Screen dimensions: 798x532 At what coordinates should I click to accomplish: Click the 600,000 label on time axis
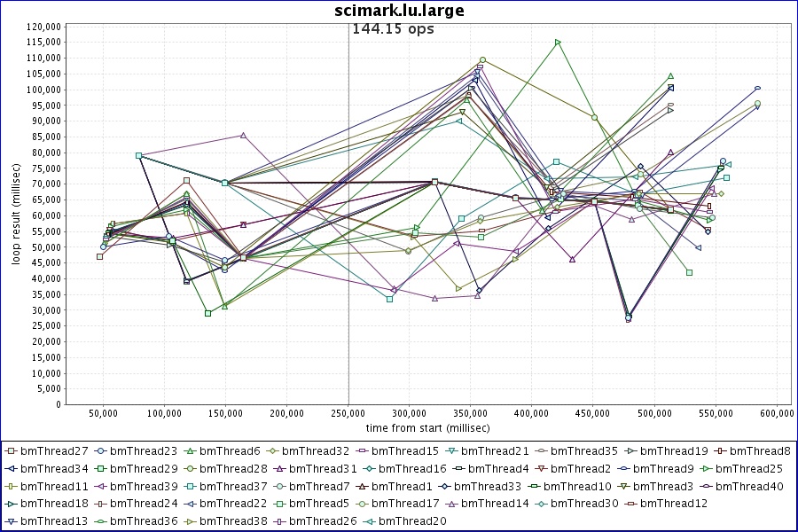click(777, 413)
